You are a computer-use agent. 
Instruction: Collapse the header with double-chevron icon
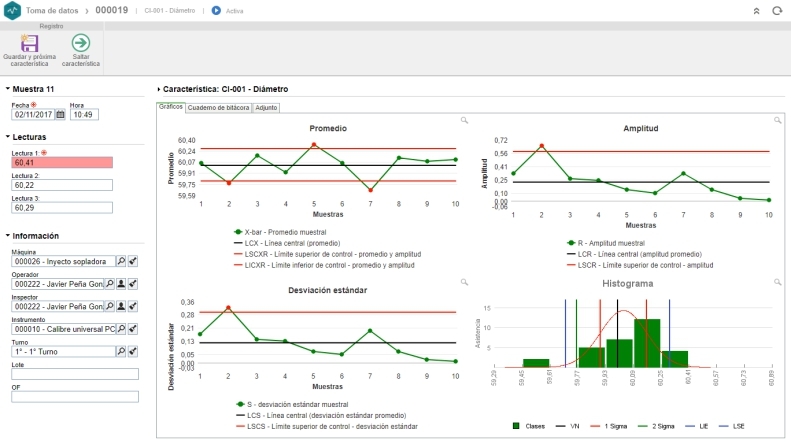pyautogui.click(x=756, y=10)
